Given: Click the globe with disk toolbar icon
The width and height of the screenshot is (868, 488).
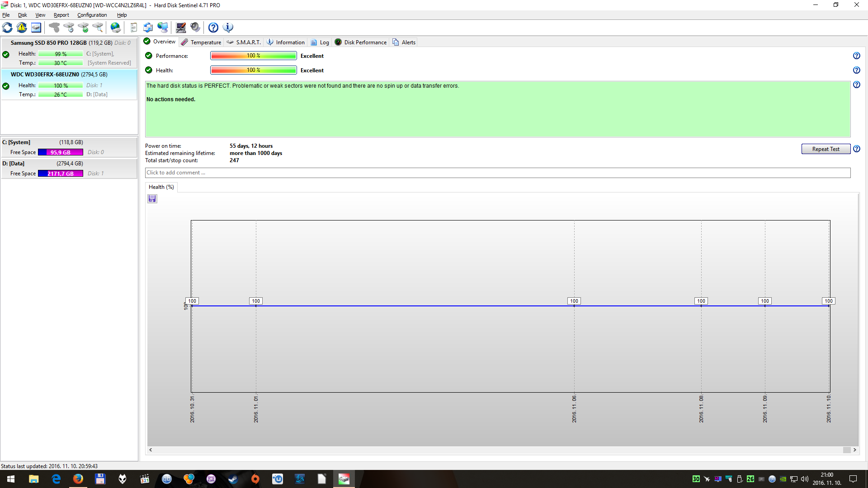Looking at the screenshot, I should tap(116, 28).
